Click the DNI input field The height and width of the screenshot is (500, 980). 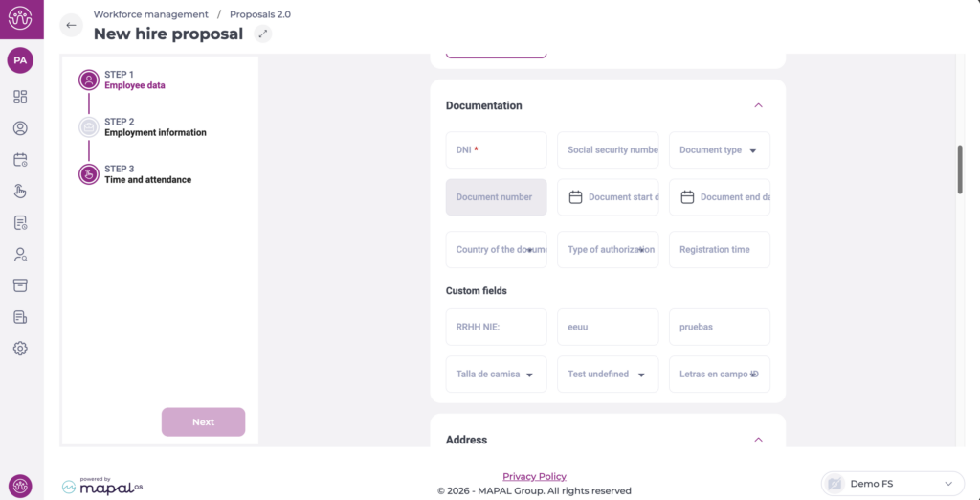[496, 150]
